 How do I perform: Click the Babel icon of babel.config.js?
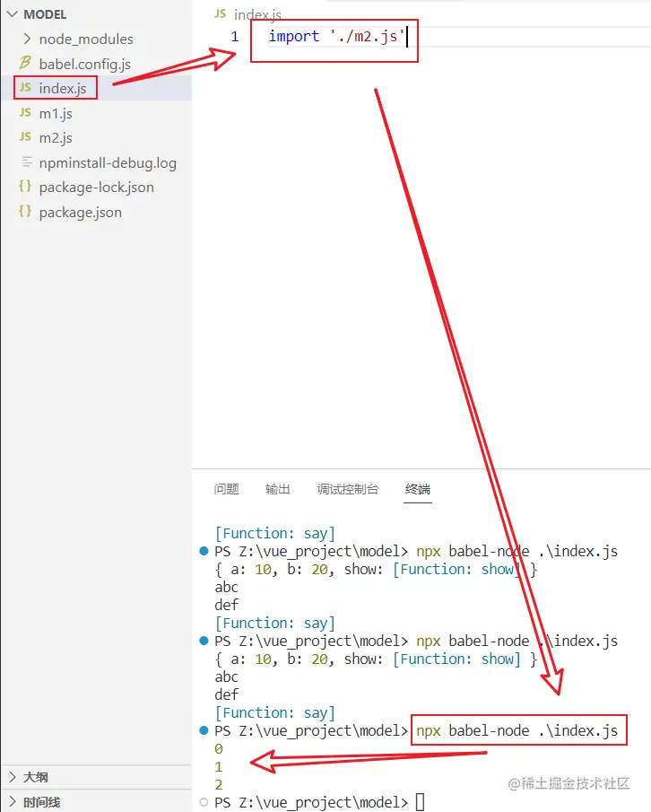click(x=25, y=63)
